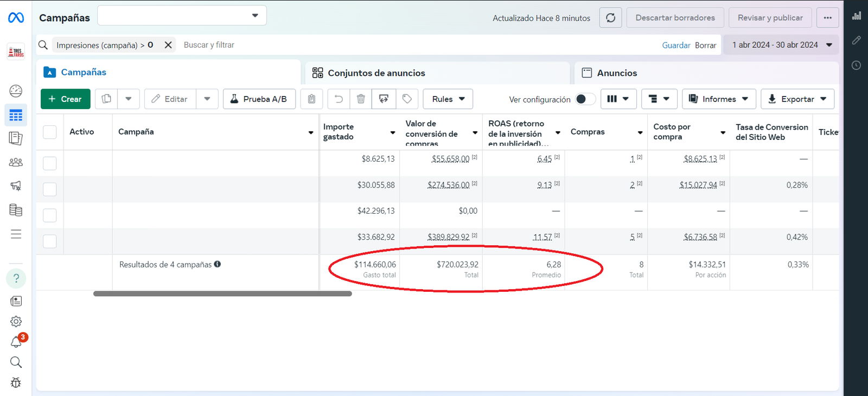Click the trash delete icon
868x396 pixels.
[361, 99]
